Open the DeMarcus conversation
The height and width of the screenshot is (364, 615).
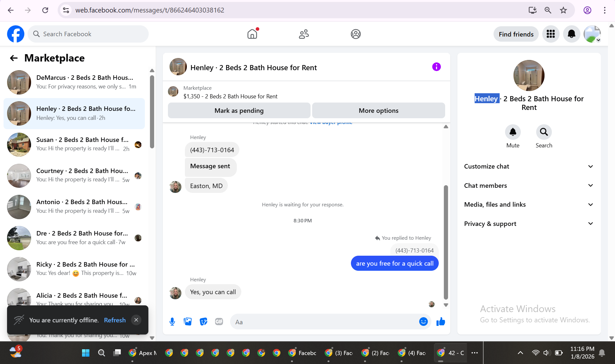pos(74,82)
